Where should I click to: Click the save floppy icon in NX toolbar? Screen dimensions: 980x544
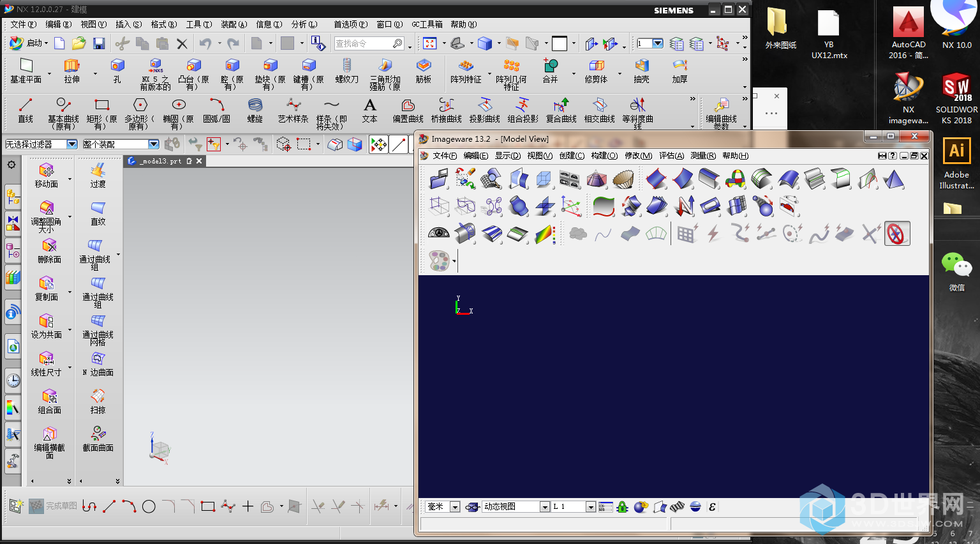point(99,43)
